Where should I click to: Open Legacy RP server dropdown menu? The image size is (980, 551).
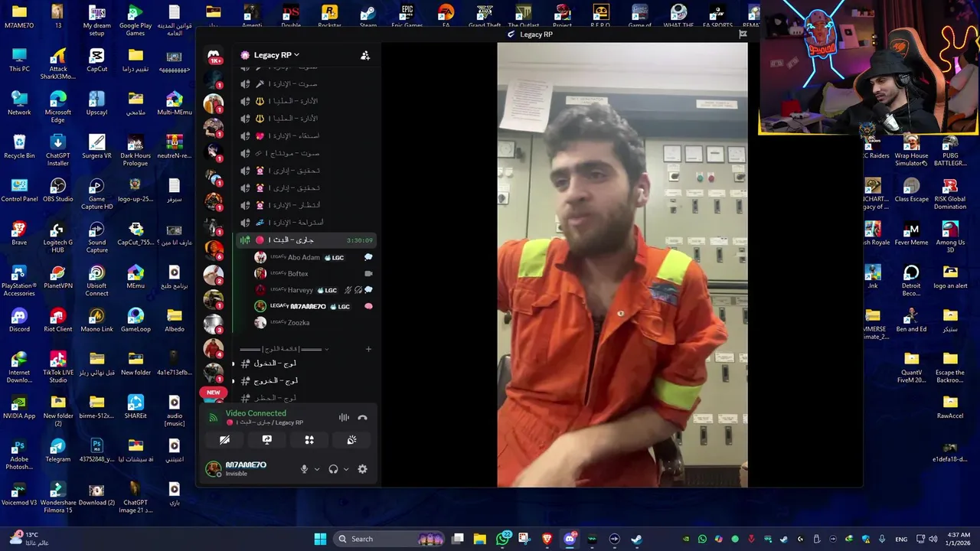(276, 55)
